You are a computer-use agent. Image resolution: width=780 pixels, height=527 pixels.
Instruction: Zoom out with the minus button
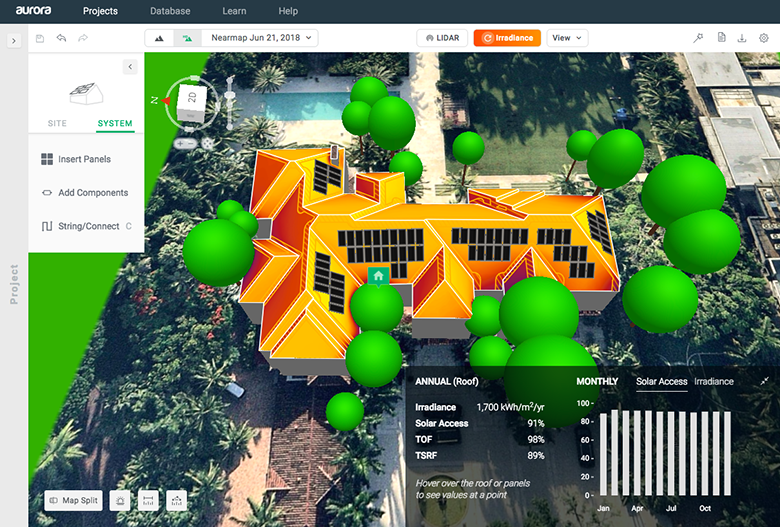[x=192, y=143]
